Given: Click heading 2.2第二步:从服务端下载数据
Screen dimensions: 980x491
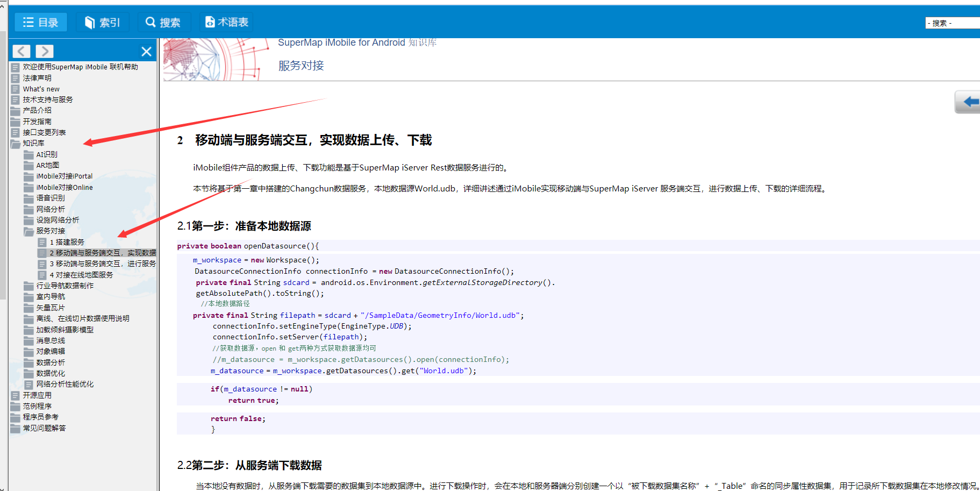Looking at the screenshot, I should [x=249, y=465].
